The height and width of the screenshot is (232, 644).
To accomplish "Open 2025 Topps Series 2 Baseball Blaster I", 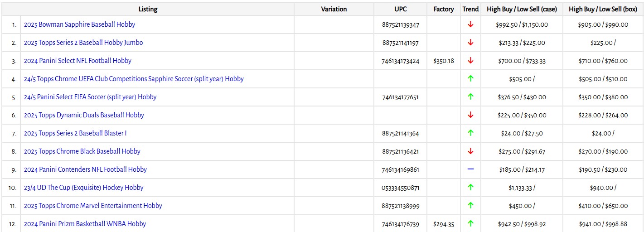I will tap(75, 133).
